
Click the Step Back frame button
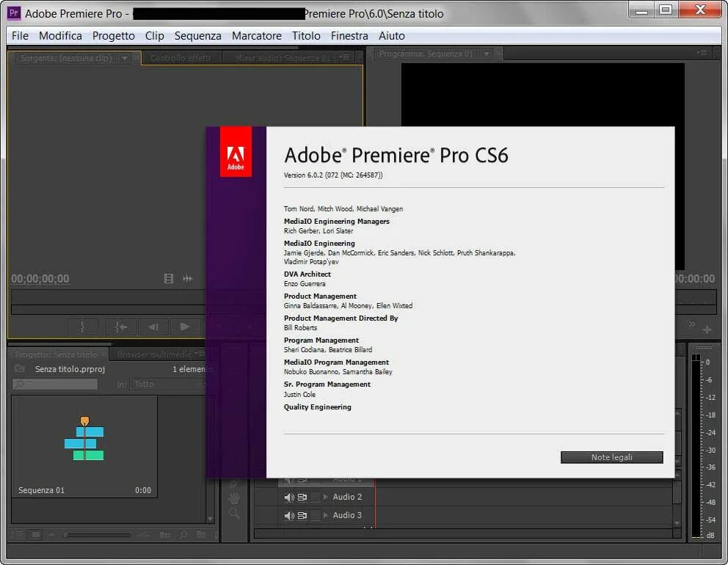point(153,327)
